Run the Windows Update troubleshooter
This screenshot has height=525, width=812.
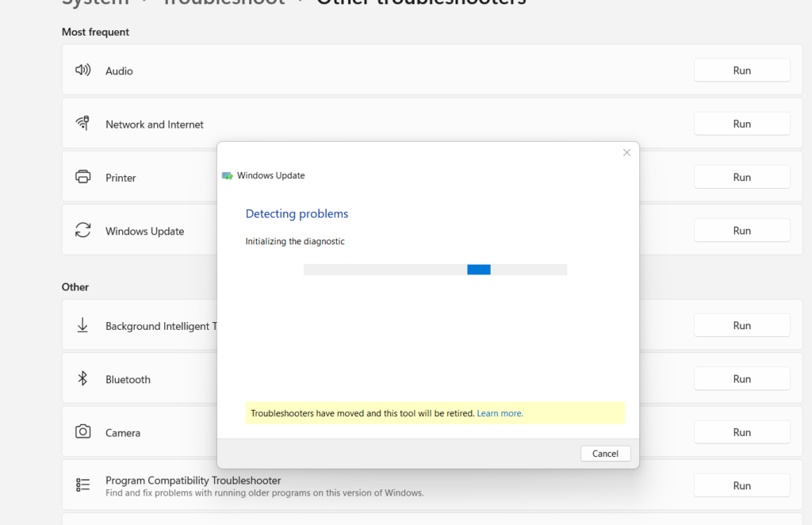click(742, 231)
